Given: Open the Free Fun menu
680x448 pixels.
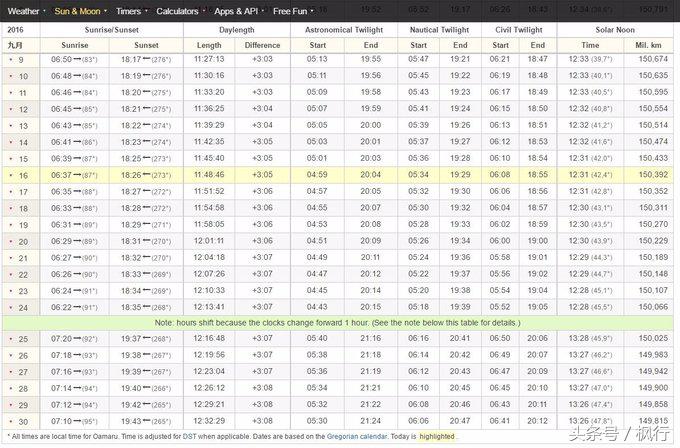Looking at the screenshot, I should click(290, 11).
